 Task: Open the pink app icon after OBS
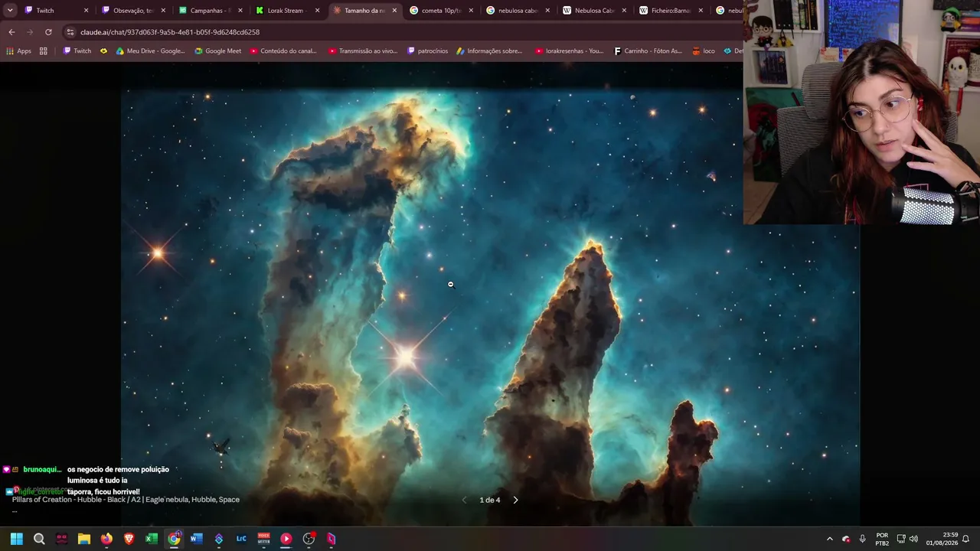[331, 539]
